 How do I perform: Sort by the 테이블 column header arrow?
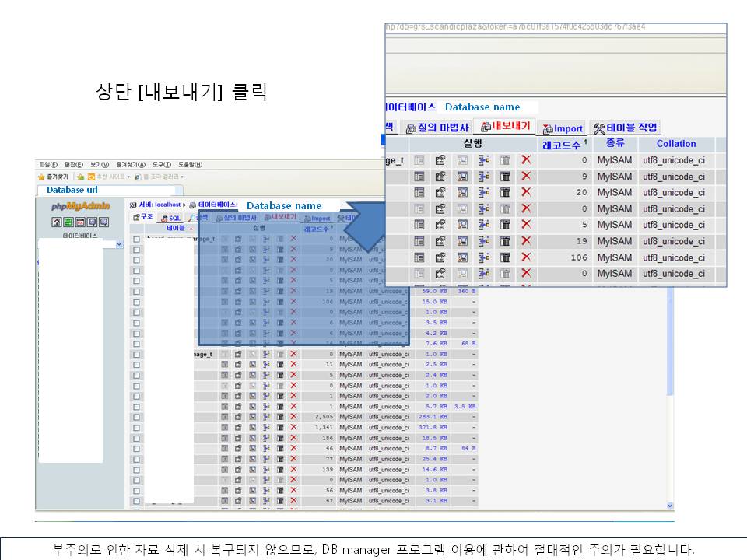192,229
